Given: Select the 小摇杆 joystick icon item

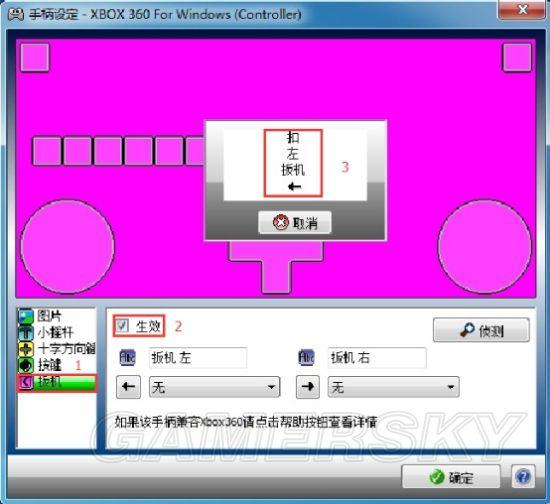Looking at the screenshot, I should [26, 332].
